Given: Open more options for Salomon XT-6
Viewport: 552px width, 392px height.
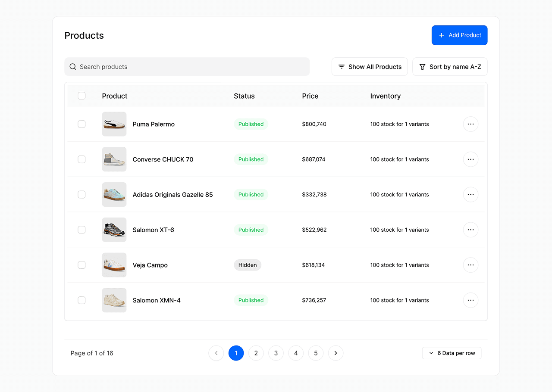Looking at the screenshot, I should [470, 230].
